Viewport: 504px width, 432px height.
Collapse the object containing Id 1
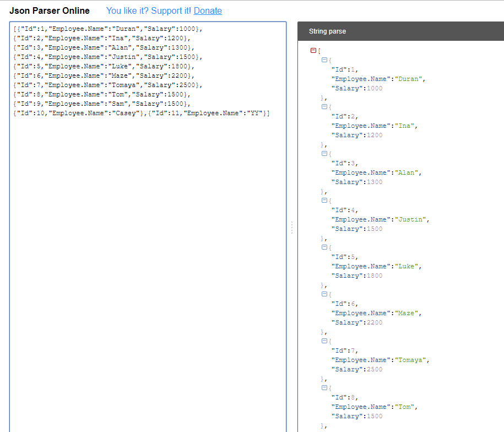pos(324,60)
